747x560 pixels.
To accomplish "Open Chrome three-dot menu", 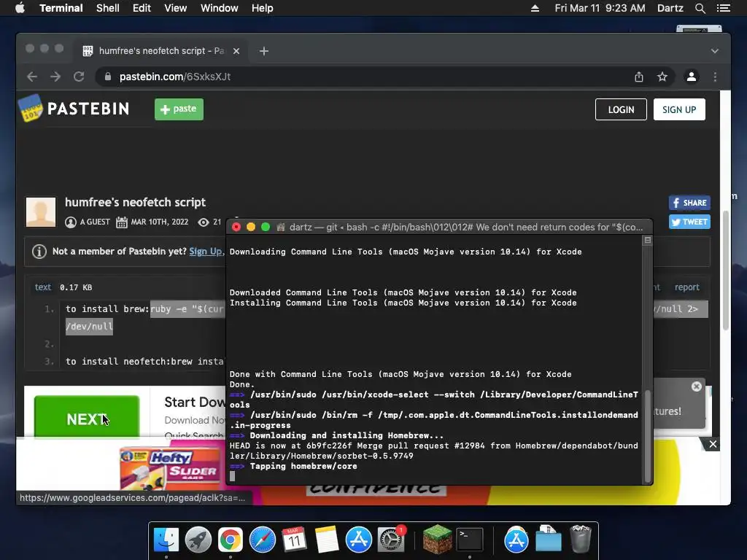I will (x=715, y=77).
